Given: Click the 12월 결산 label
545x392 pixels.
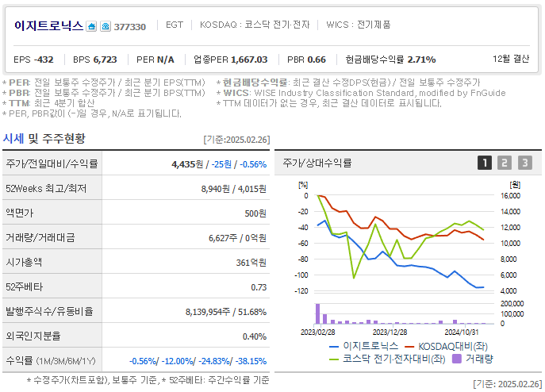Looking at the screenshot, I should 511,59.
